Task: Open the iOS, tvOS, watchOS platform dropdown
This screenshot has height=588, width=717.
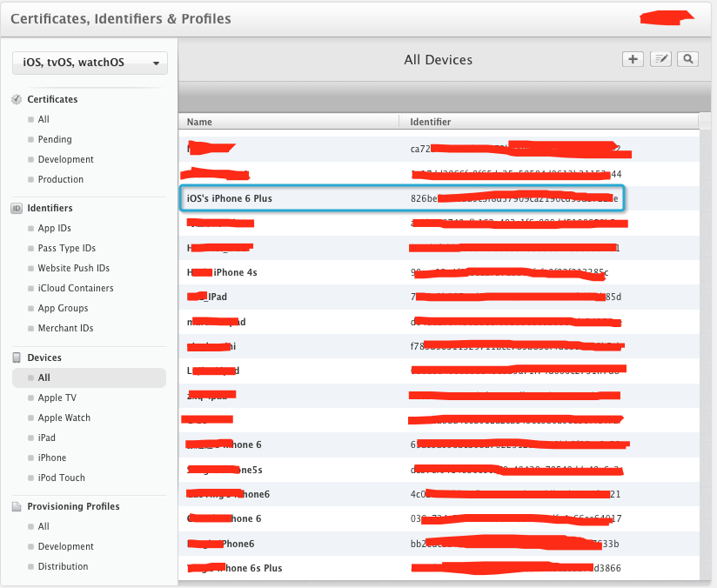Action: click(90, 63)
